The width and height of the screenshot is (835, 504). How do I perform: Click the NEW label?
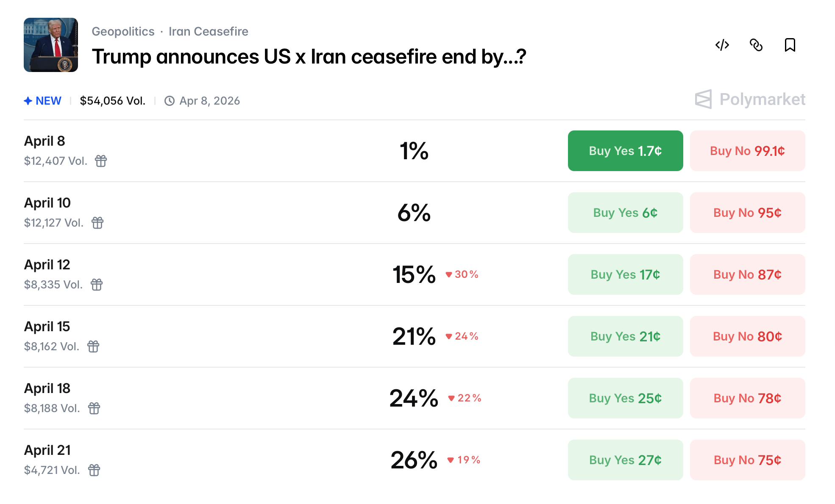pyautogui.click(x=42, y=101)
